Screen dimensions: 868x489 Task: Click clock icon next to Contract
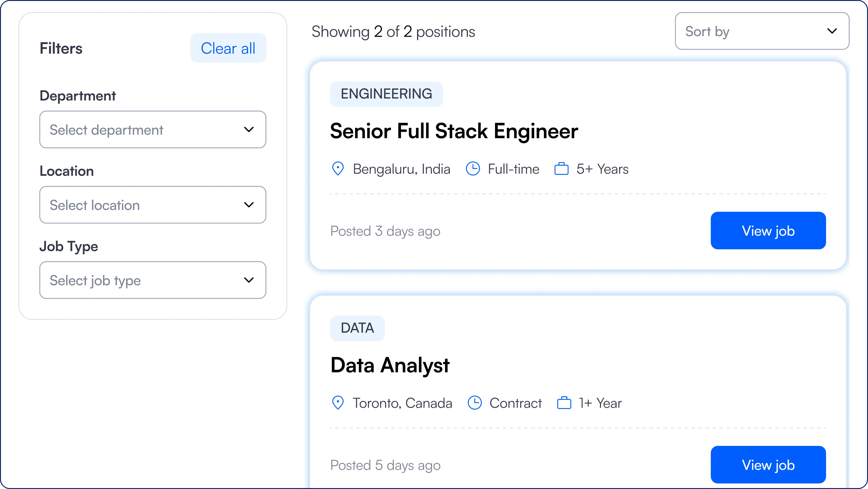(474, 403)
